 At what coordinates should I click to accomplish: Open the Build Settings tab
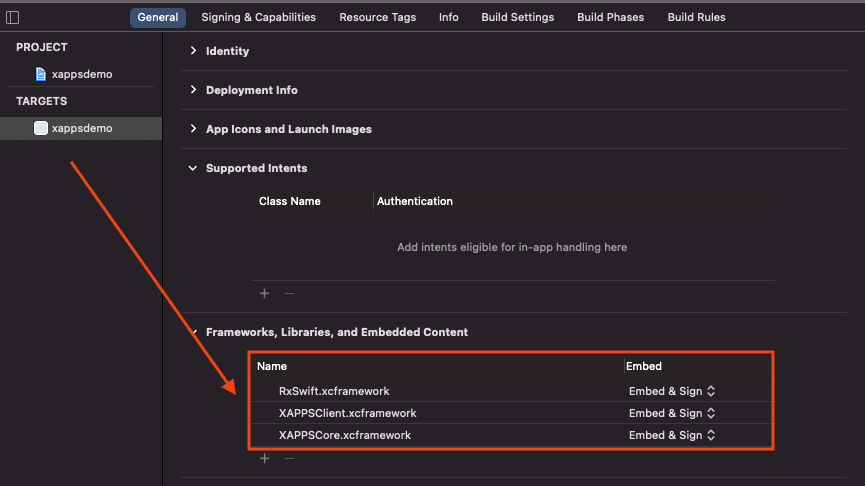(x=517, y=17)
